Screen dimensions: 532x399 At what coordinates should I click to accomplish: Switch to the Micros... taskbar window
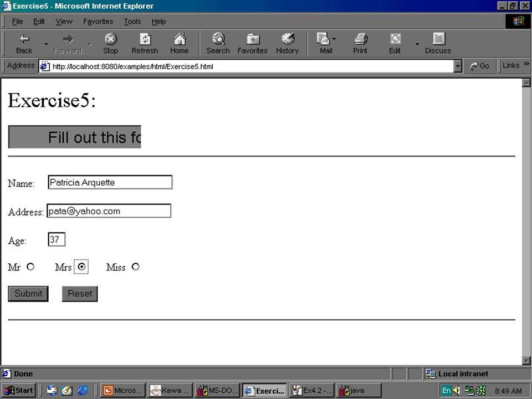[123, 391]
